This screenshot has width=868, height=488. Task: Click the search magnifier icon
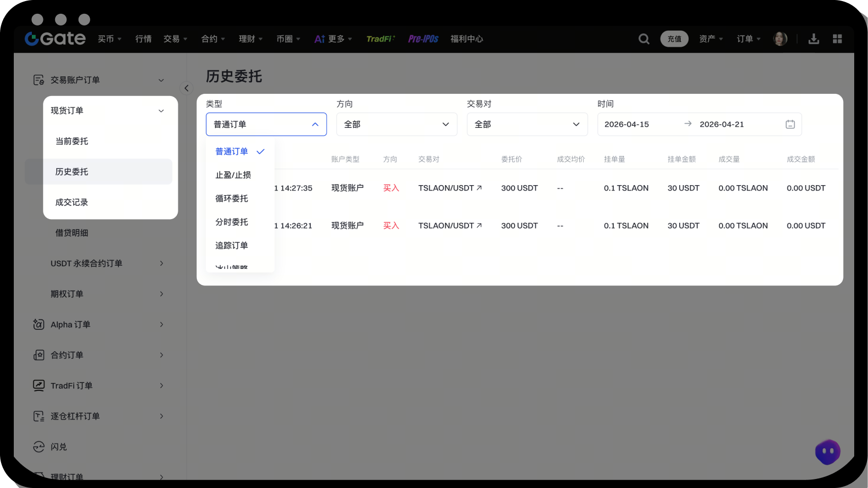click(x=644, y=39)
